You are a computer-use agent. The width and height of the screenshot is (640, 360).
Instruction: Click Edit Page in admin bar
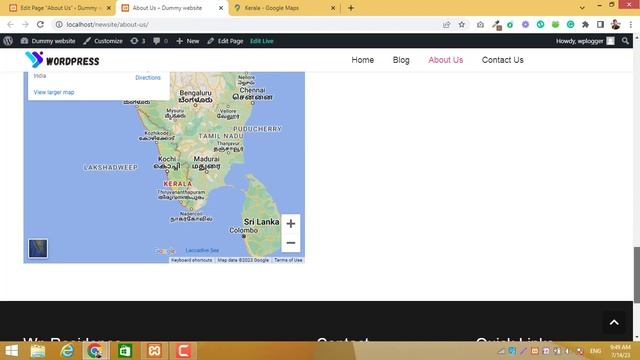225,41
